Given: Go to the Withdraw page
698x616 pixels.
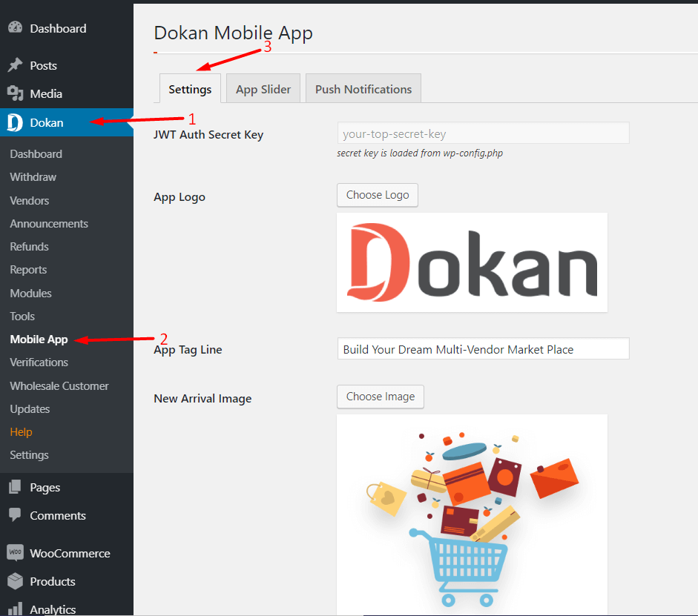Looking at the screenshot, I should click(x=33, y=176).
